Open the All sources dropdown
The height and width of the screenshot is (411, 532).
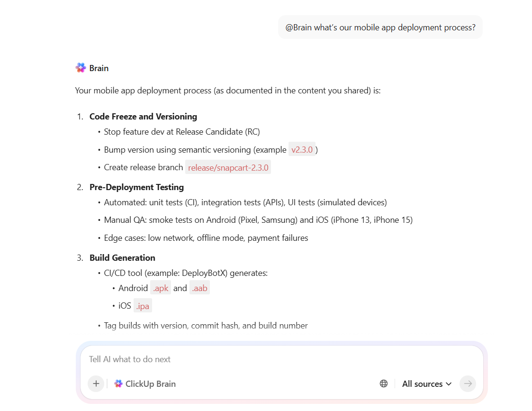point(426,384)
